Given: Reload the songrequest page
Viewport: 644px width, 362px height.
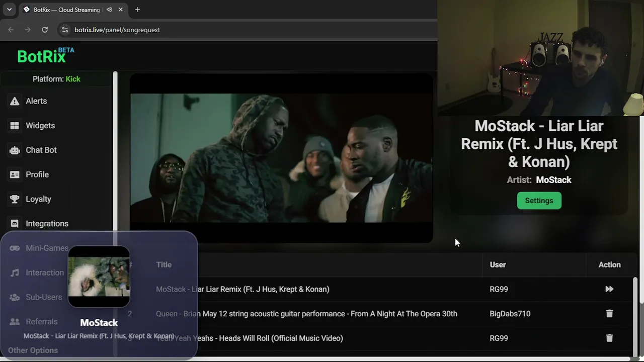Looking at the screenshot, I should pos(45,30).
